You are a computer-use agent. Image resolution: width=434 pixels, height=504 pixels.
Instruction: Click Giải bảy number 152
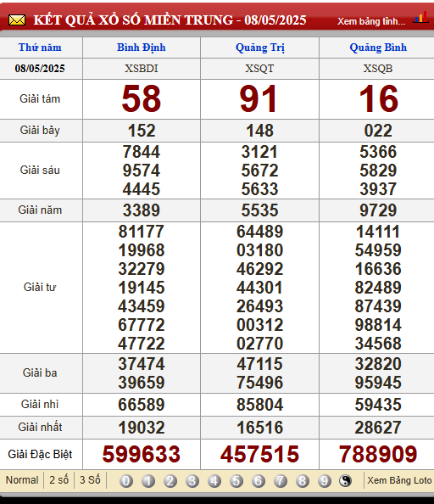[x=142, y=131]
